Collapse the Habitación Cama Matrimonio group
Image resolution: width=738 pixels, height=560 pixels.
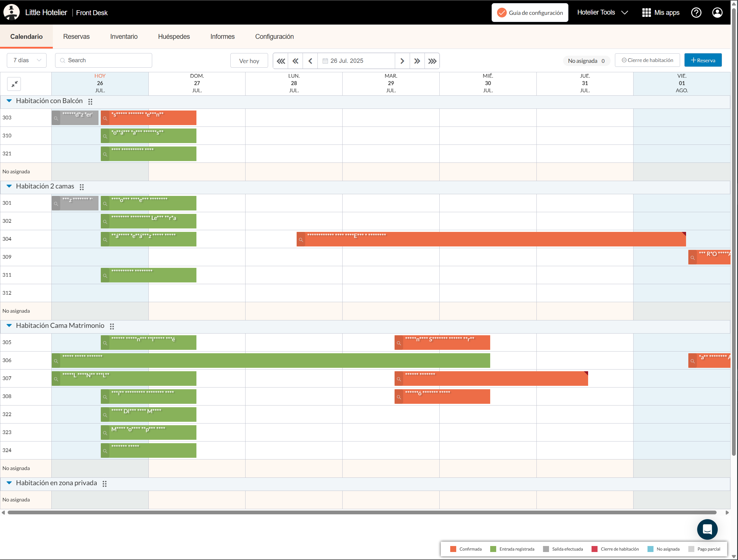tap(9, 326)
